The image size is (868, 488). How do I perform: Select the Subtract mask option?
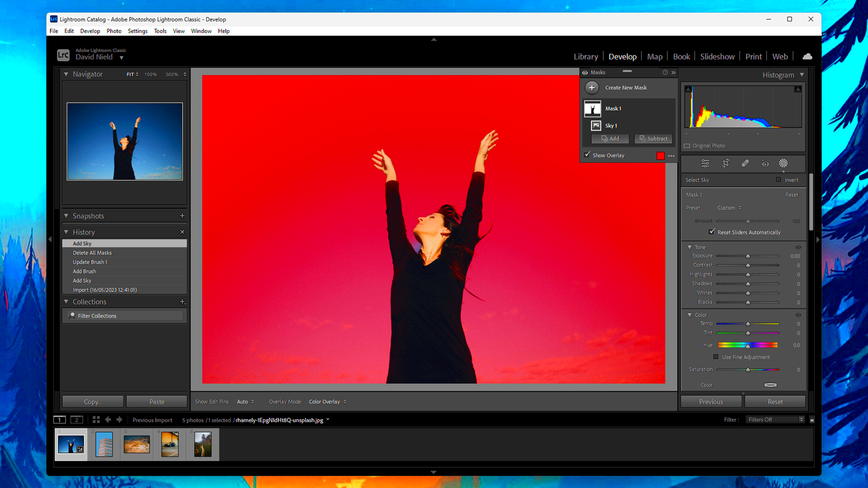[x=652, y=138]
